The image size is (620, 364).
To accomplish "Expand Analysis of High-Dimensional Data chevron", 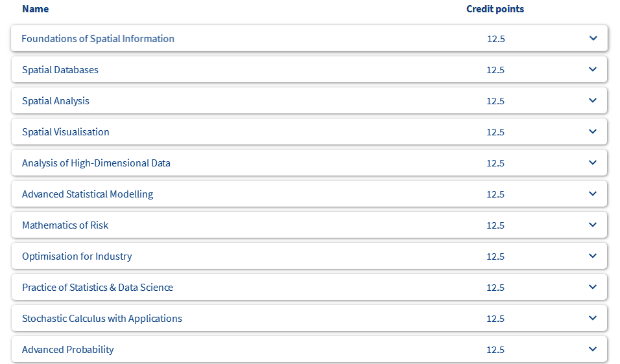I will click(x=593, y=163).
